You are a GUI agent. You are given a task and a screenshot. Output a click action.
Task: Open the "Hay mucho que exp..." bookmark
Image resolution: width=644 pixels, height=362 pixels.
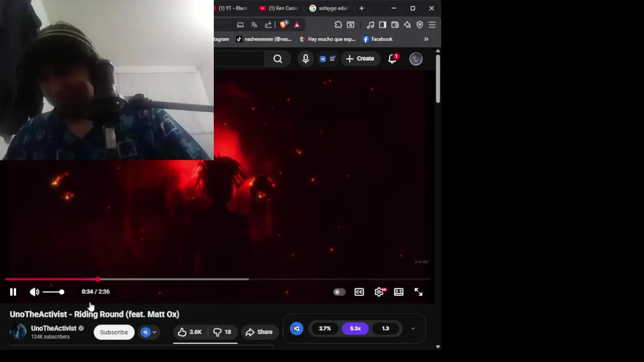(x=327, y=39)
